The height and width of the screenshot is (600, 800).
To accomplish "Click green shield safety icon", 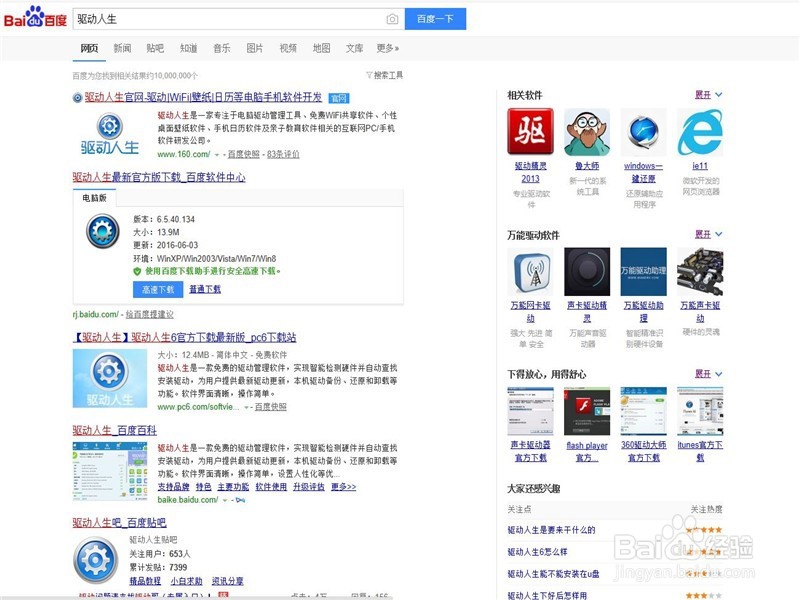I will point(137,271).
